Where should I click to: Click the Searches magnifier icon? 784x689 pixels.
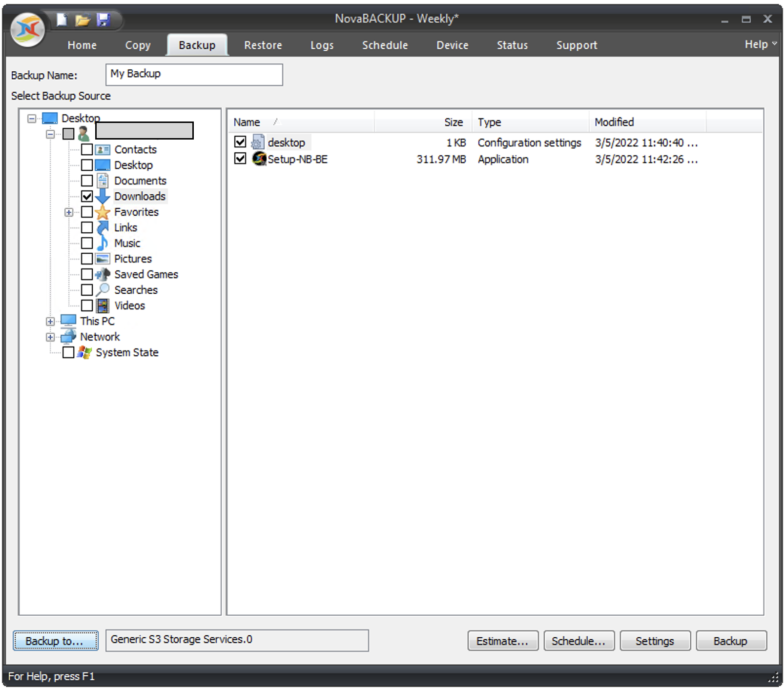pyautogui.click(x=103, y=290)
